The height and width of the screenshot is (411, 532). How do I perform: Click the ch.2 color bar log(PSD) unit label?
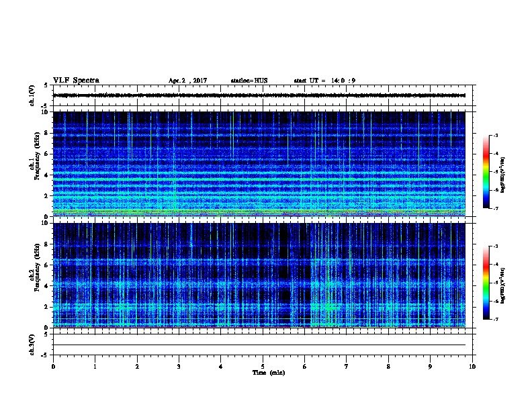tap(503, 285)
